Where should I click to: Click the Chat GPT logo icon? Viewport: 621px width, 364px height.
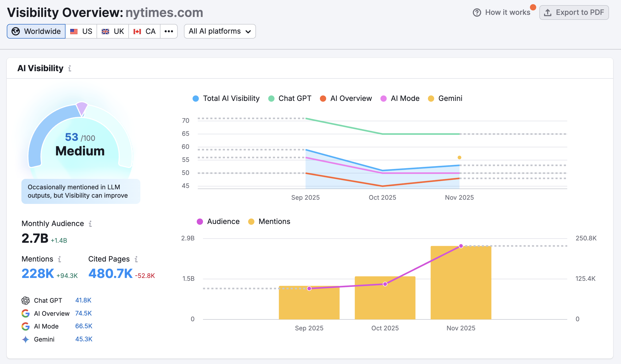tap(26, 300)
